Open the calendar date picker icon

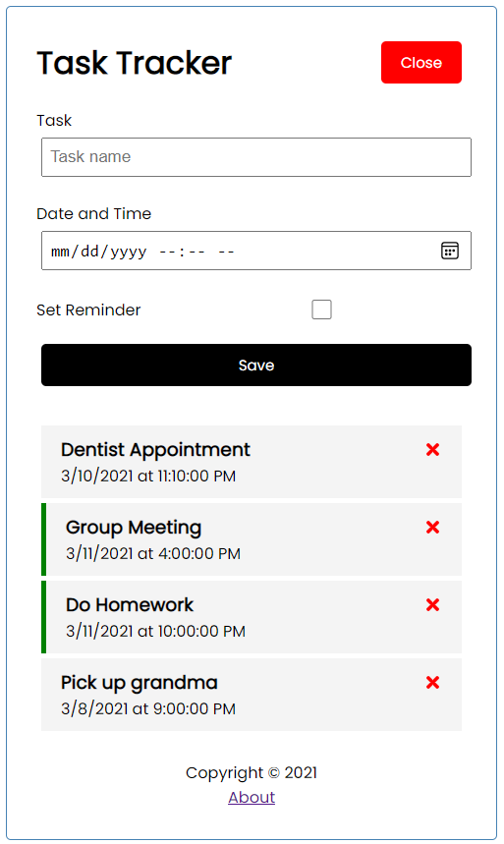(450, 251)
